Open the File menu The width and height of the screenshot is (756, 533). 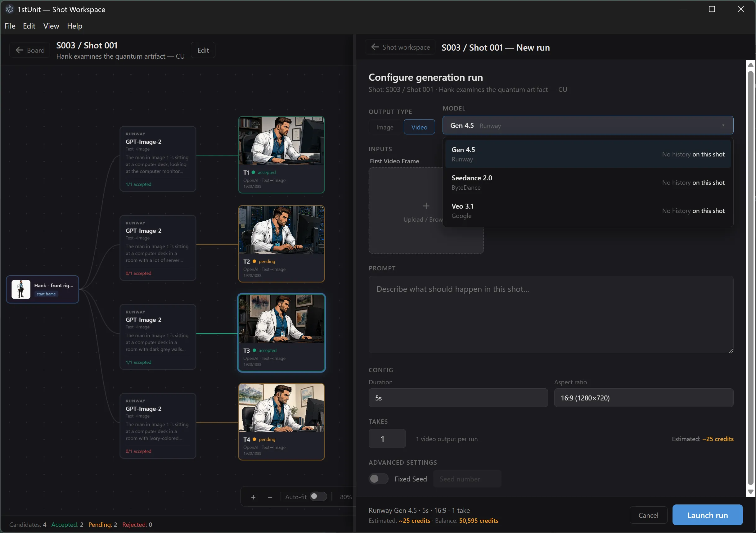[10, 26]
